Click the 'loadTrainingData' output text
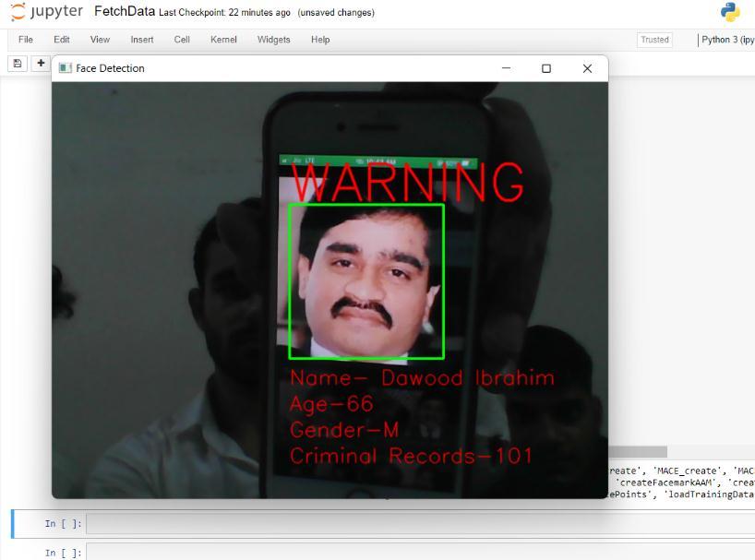The image size is (755, 560). point(709,494)
